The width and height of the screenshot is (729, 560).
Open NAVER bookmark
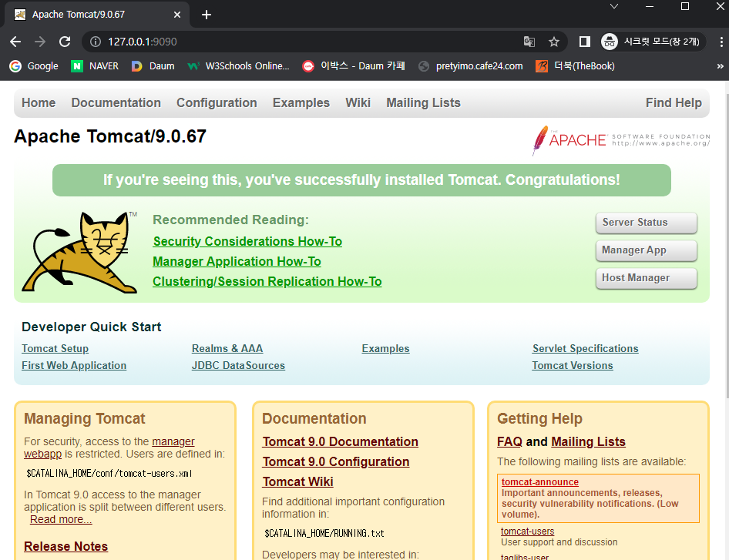click(x=95, y=66)
